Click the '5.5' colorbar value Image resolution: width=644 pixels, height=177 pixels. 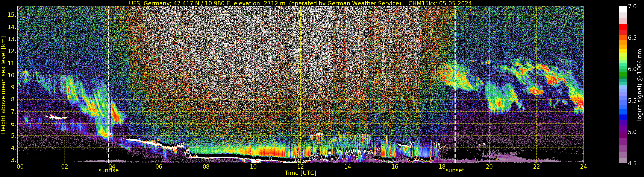[632, 101]
